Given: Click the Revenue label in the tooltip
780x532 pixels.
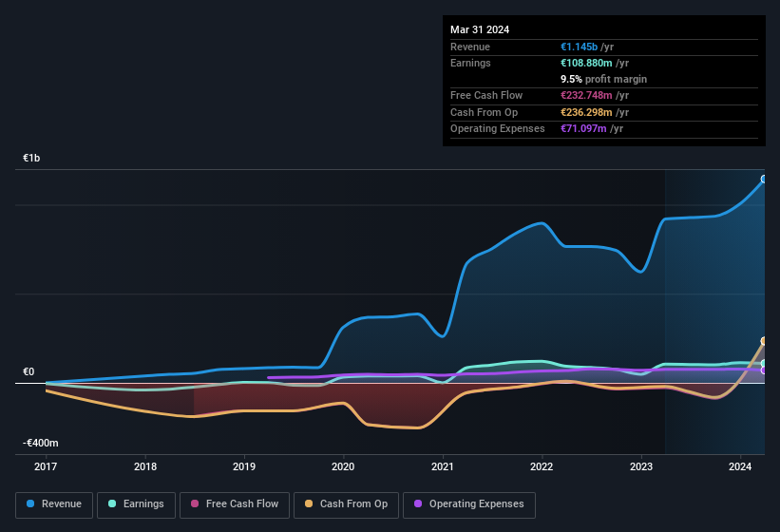Looking at the screenshot, I should tap(470, 47).
